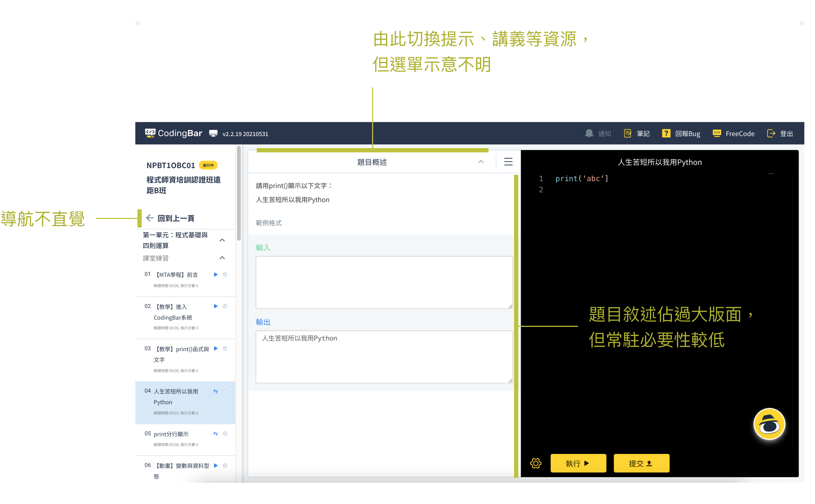
Task: Py icon for 05 print分行顯示
Action: tap(215, 433)
